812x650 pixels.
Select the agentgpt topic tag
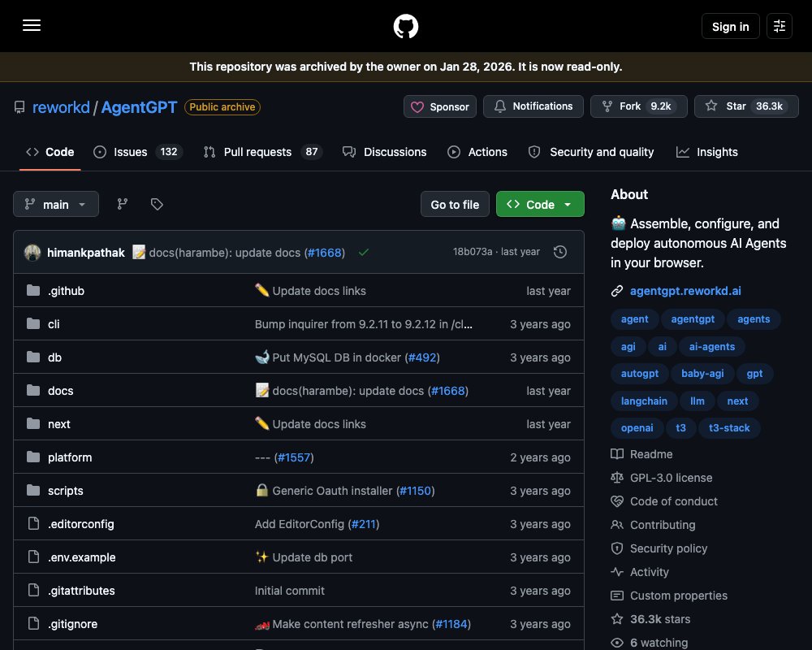point(693,318)
